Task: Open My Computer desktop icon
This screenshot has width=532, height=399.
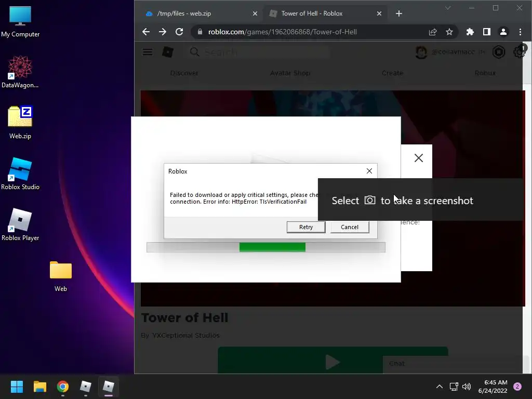Action: click(x=20, y=21)
